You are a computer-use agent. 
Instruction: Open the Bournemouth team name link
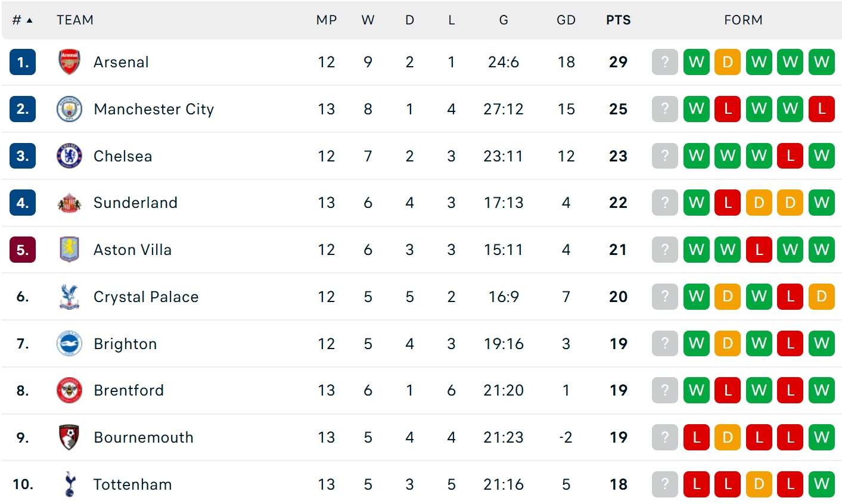pyautogui.click(x=144, y=438)
